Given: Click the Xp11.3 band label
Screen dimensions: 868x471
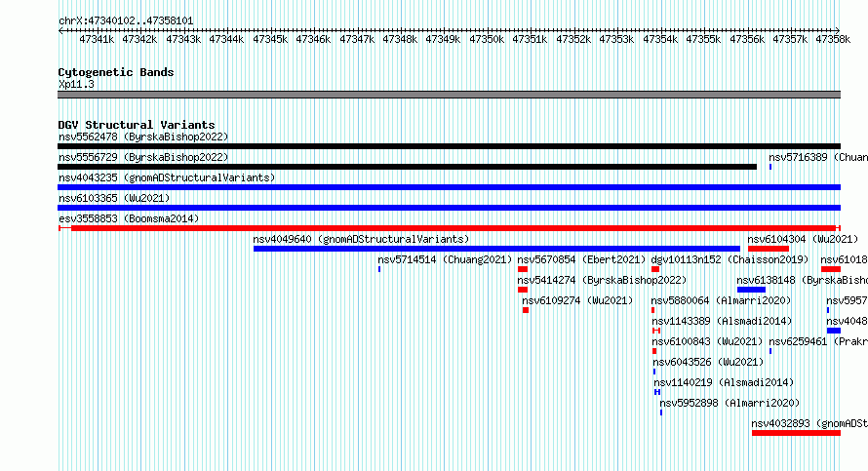Looking at the screenshot, I should pyautogui.click(x=76, y=84).
